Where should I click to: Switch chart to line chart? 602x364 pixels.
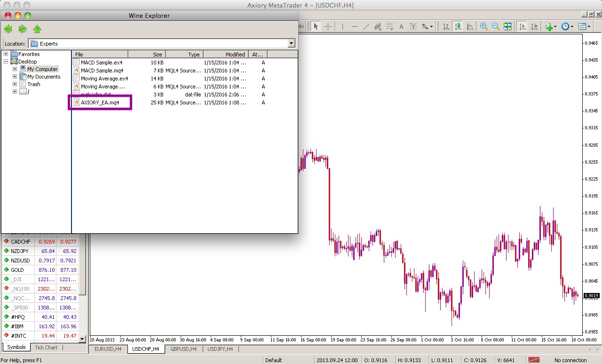pyautogui.click(x=469, y=26)
